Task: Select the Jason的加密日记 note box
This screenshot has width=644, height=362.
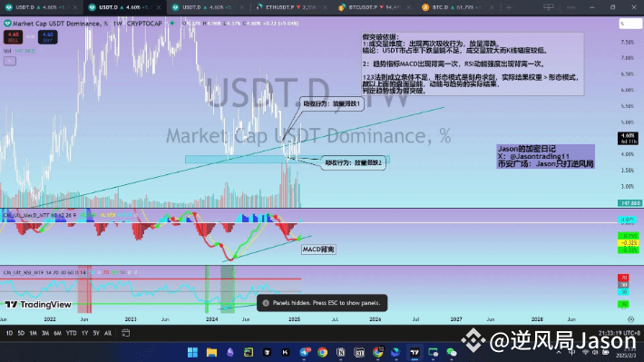Action: click(x=545, y=156)
